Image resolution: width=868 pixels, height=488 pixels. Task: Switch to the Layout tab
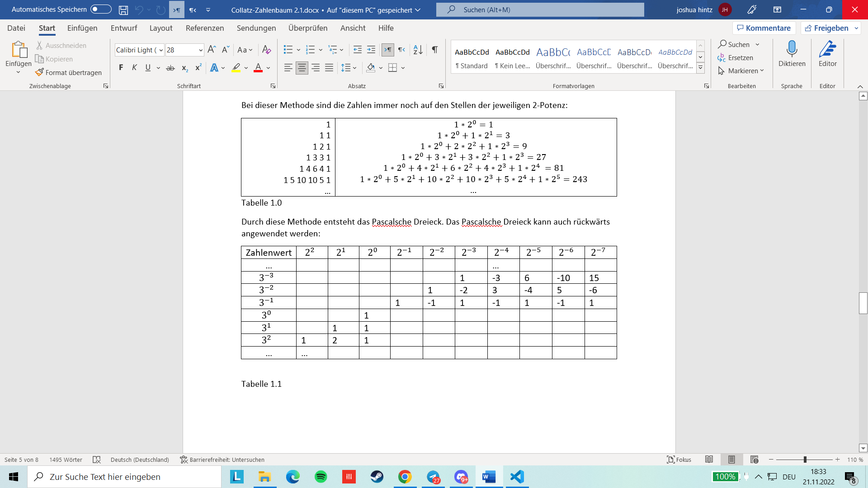pos(161,28)
